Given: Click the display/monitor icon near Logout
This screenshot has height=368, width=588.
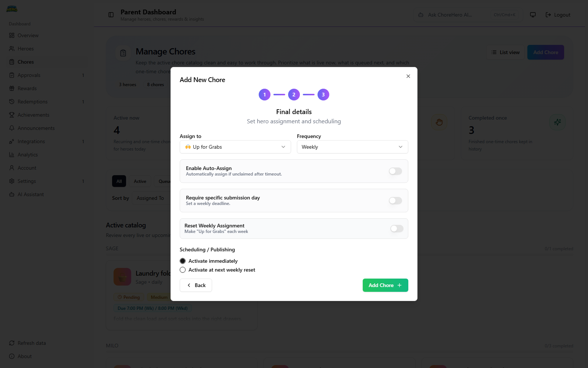Looking at the screenshot, I should tap(533, 15).
